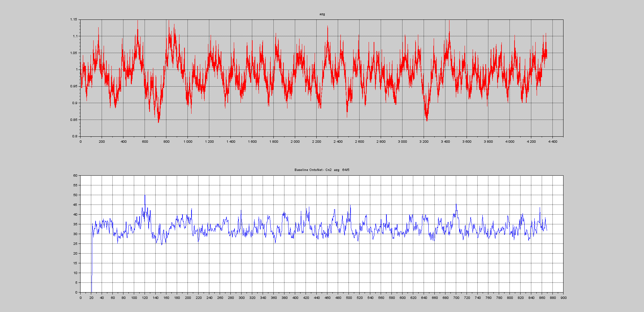The width and height of the screenshot is (644, 312).
Task: Select the 4 400 x-axis tick label
Action: click(x=552, y=142)
